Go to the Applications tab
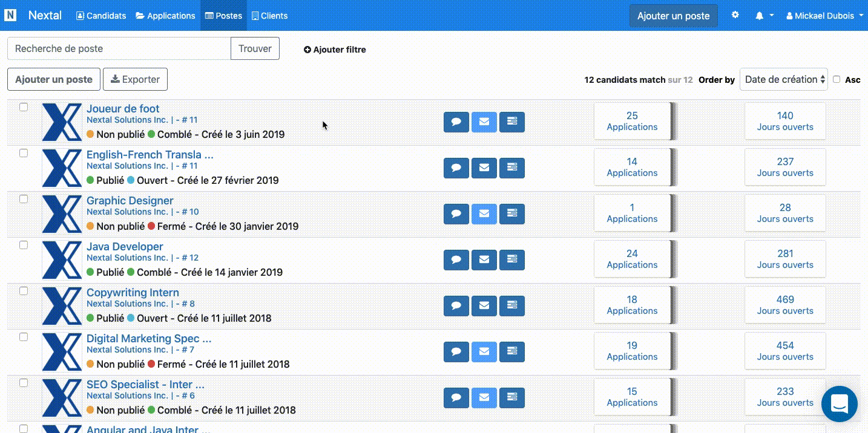The image size is (868, 433). click(x=165, y=16)
